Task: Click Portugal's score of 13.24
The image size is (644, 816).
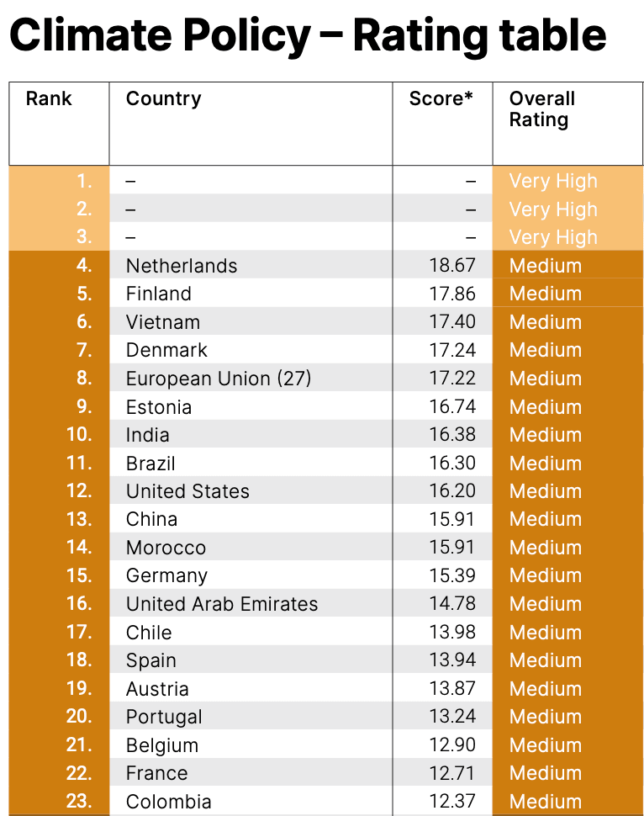Action: pyautogui.click(x=452, y=717)
